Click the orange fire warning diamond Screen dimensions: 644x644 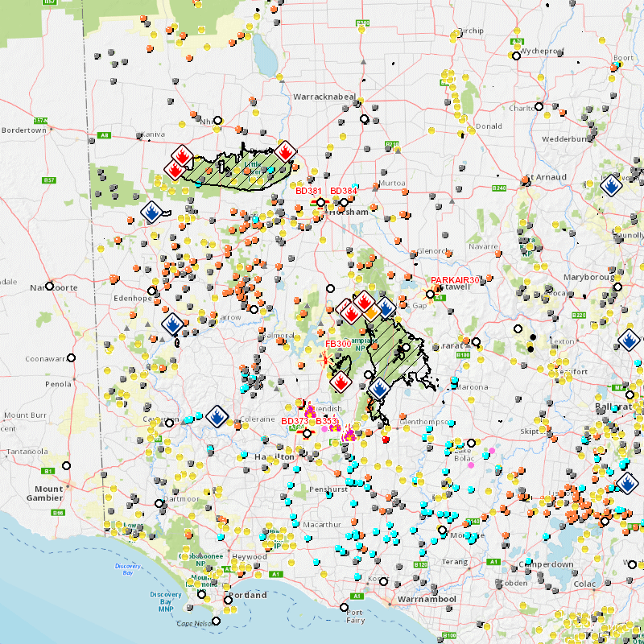pyautogui.click(x=374, y=313)
